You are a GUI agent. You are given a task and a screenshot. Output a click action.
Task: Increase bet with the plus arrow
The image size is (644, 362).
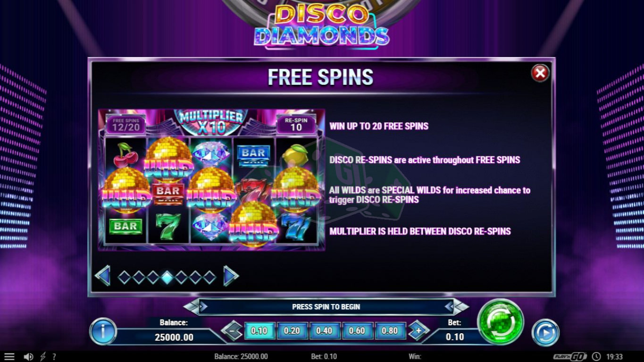coord(418,331)
